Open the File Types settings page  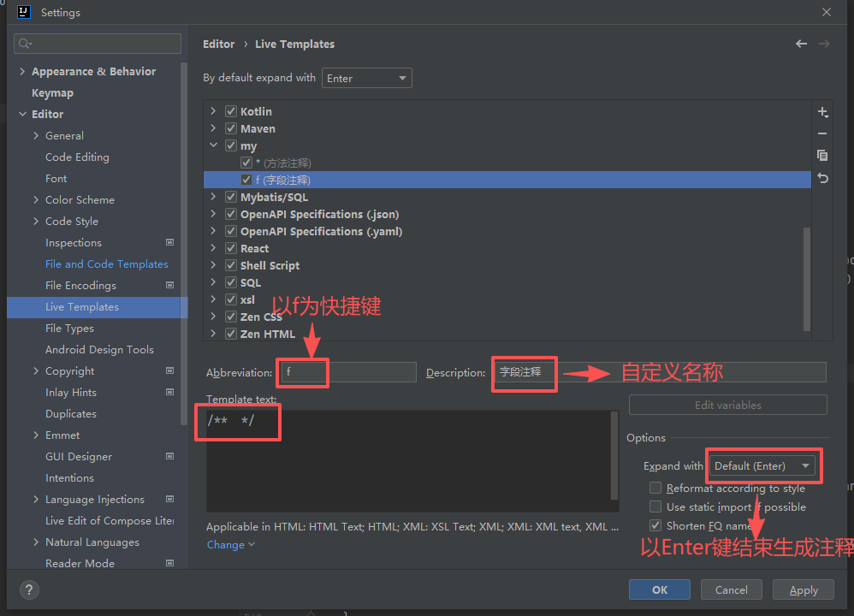pos(69,328)
